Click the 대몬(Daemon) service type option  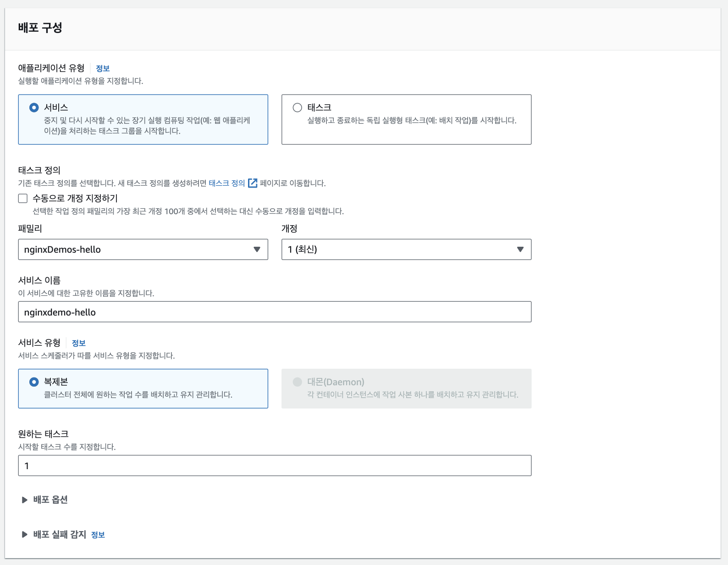pos(298,382)
